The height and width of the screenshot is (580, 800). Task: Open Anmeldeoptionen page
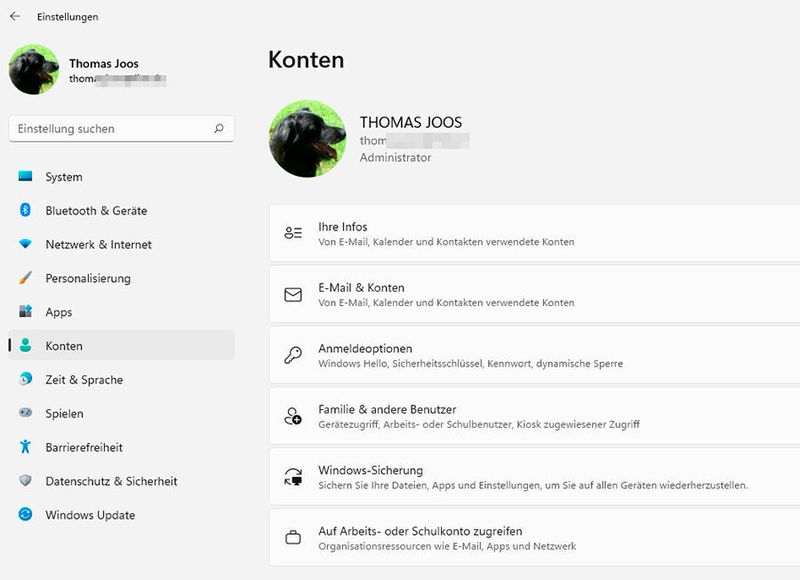click(534, 355)
